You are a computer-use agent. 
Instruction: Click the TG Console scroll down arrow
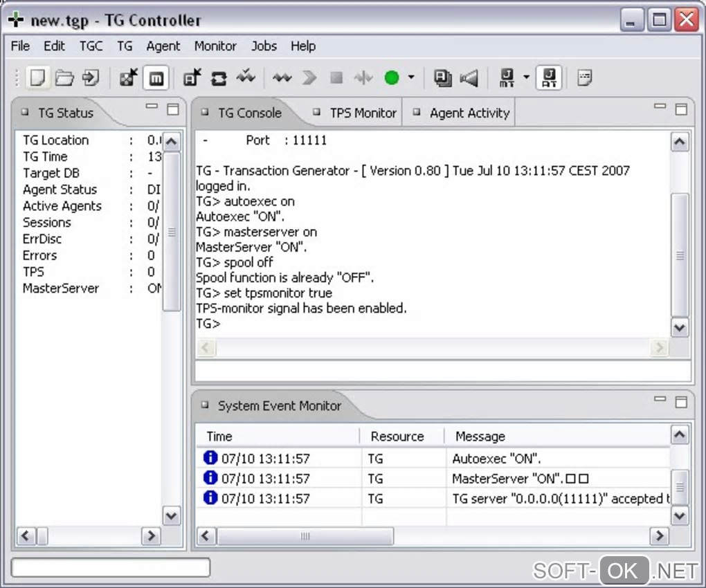click(x=680, y=327)
